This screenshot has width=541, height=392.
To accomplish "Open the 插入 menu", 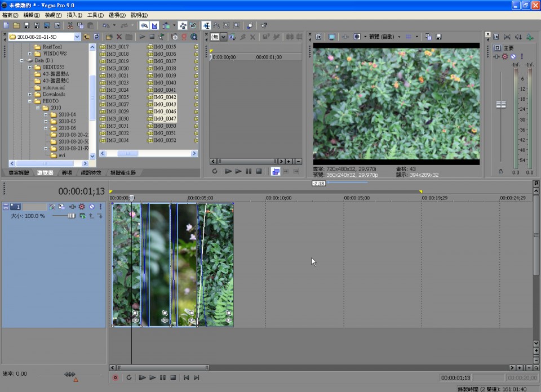I will pyautogui.click(x=74, y=15).
